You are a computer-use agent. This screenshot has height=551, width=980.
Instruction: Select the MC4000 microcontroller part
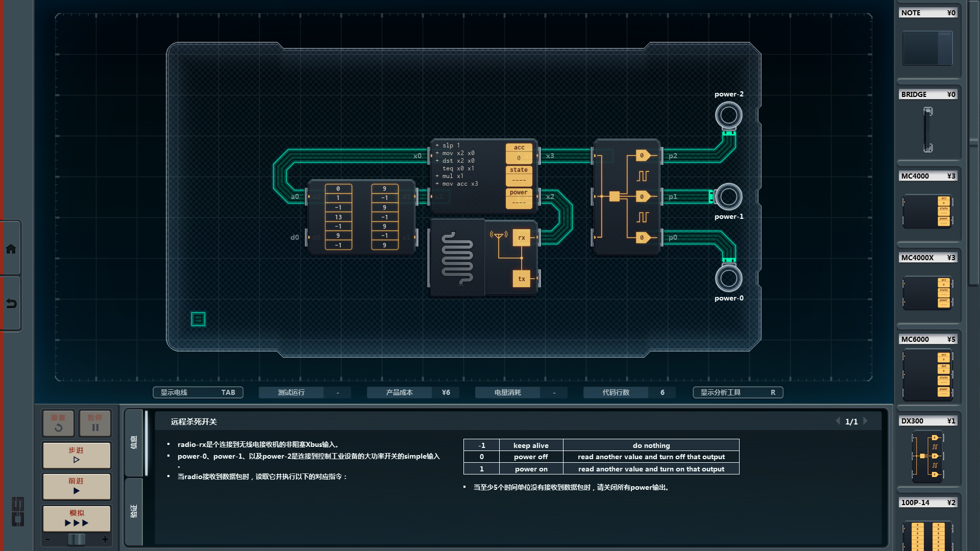927,210
